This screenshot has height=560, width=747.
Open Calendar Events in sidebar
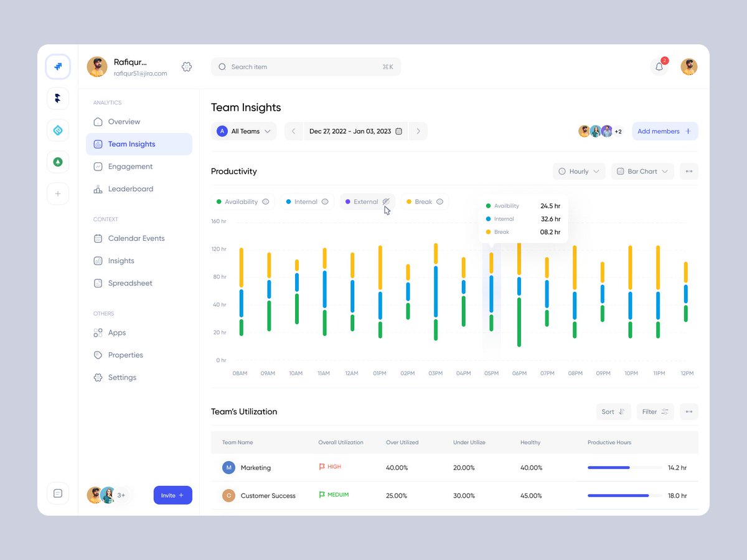click(x=139, y=238)
